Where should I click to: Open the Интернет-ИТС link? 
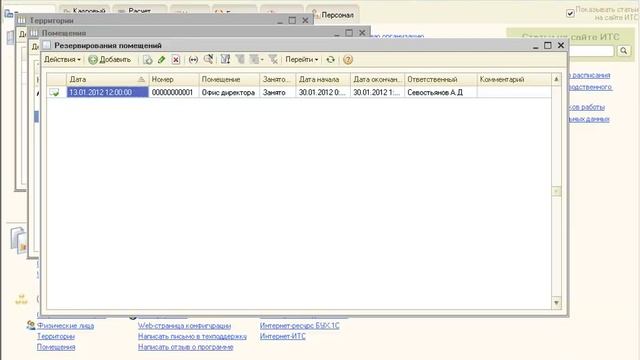[x=283, y=336]
